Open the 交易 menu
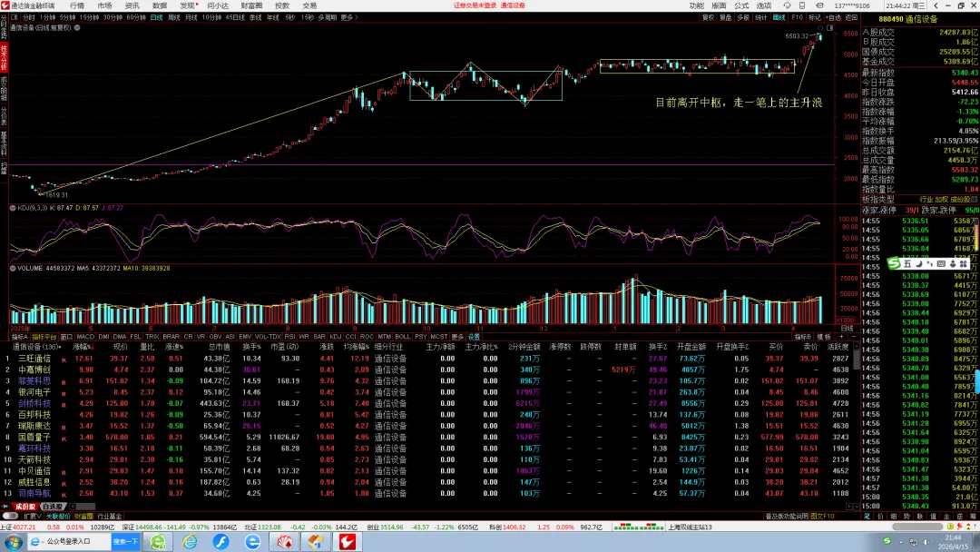Viewport: 980px width, 552px height. point(309,5)
